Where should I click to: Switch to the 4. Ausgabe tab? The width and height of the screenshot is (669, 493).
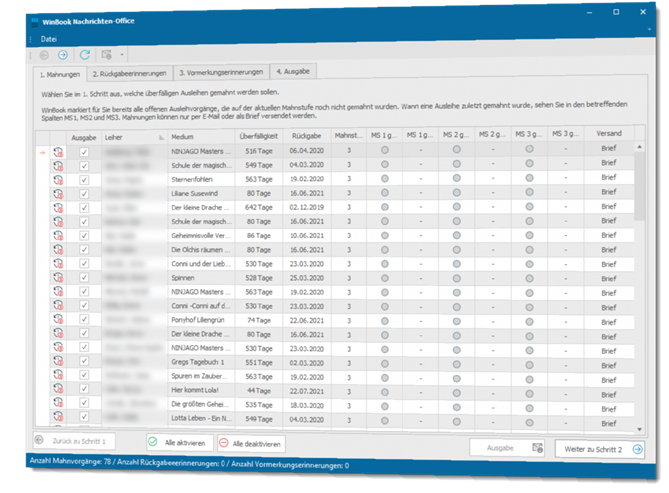click(x=293, y=71)
